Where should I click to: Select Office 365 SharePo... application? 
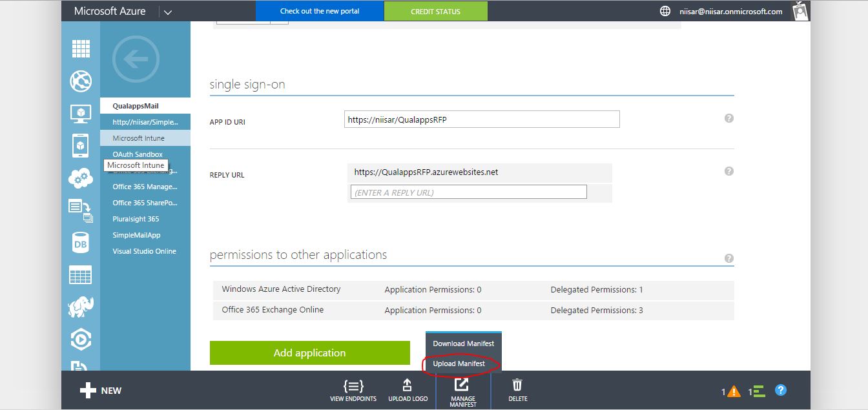click(145, 203)
